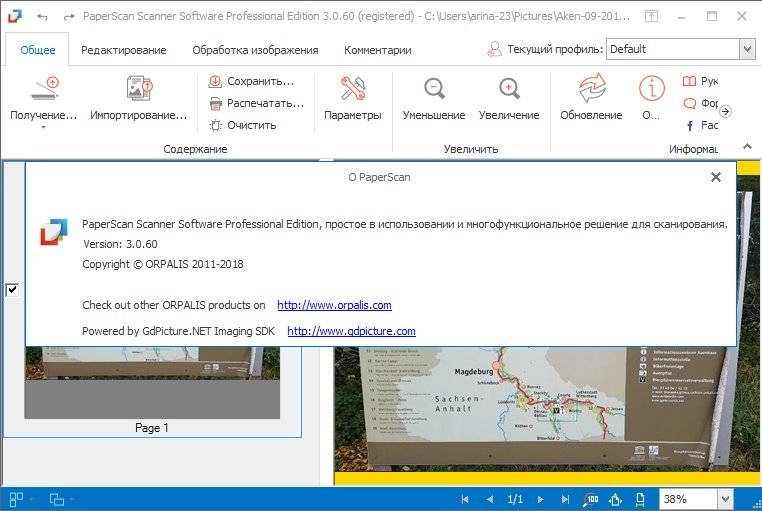Image resolution: width=762 pixels, height=511 pixels.
Task: Click the window layout icon in status bar
Action: 57,499
